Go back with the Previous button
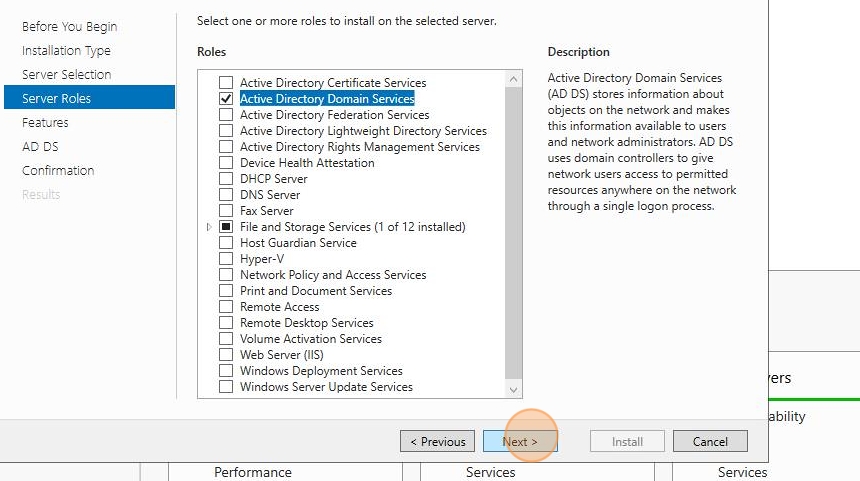This screenshot has height=481, width=860. click(438, 442)
